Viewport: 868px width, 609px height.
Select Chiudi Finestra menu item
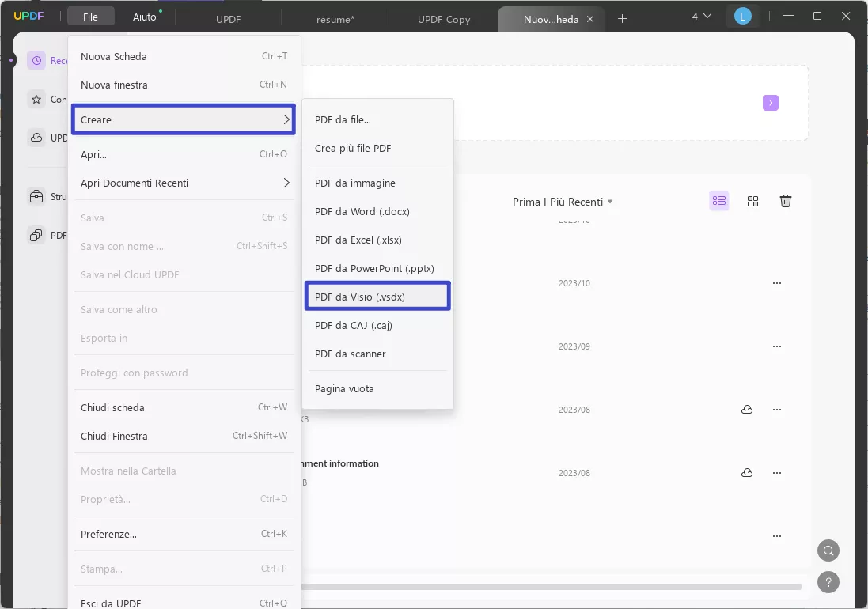pos(184,436)
